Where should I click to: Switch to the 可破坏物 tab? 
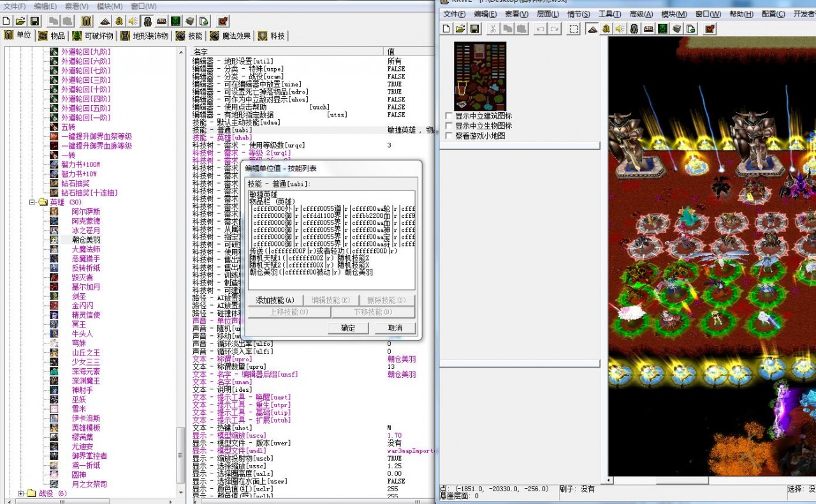coord(92,36)
